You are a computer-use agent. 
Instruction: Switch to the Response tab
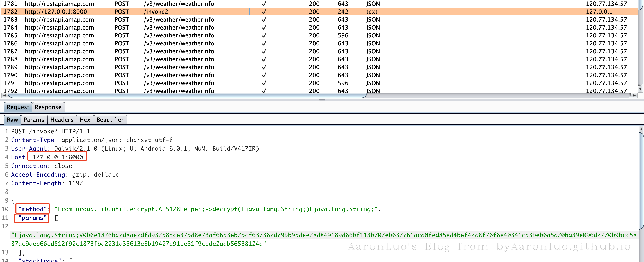[48, 107]
